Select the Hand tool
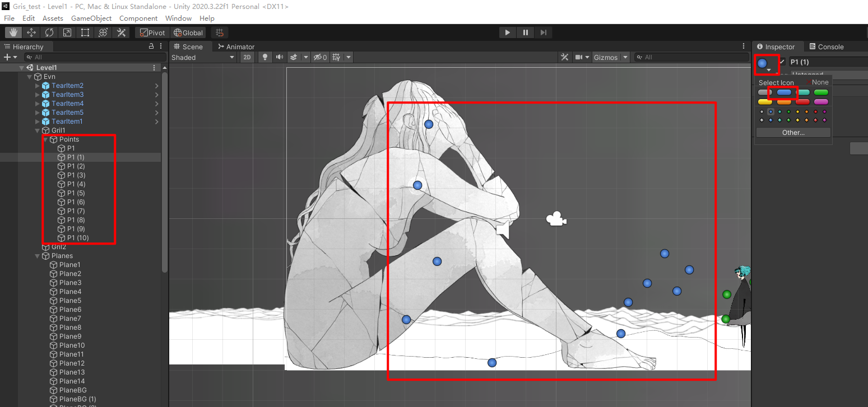This screenshot has height=407, width=868. [14, 32]
